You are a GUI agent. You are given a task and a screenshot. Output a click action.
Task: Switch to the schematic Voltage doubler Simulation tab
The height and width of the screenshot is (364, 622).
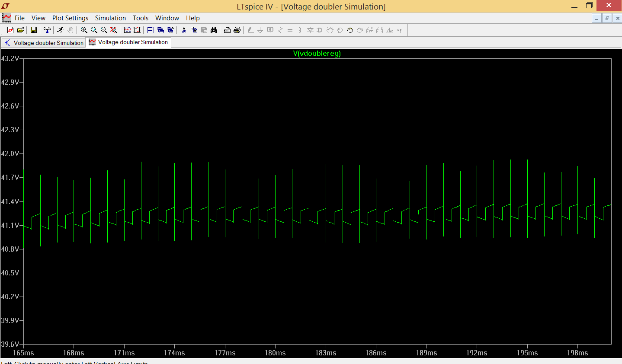[x=44, y=43]
